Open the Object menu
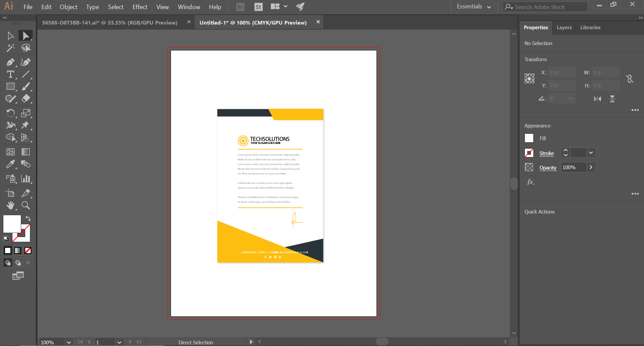 tap(69, 7)
